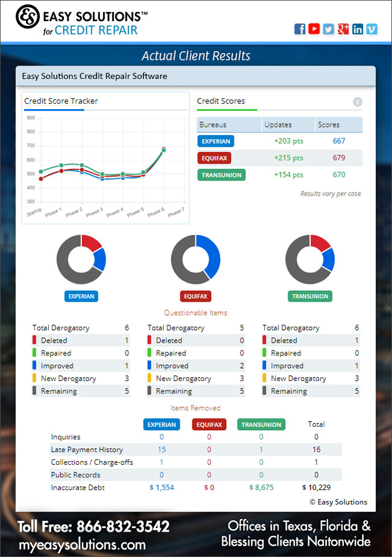This screenshot has height=557, width=392.
Task: Click the $ 1,554 Experian debt value
Action: [162, 488]
